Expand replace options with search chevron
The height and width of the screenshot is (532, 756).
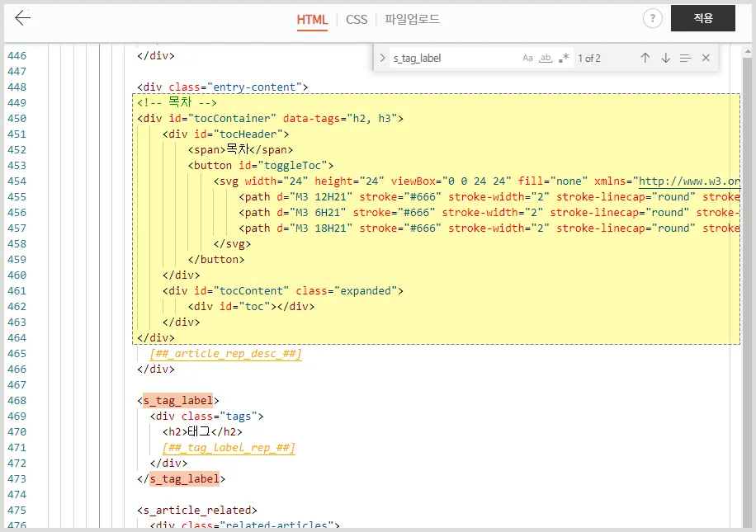pyautogui.click(x=381, y=59)
